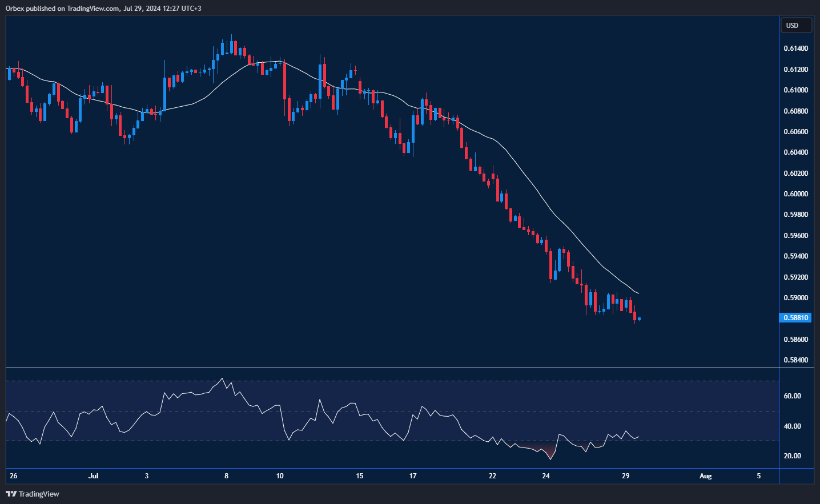Click the 20.00 RSI scale label
The width and height of the screenshot is (820, 504).
(792, 456)
